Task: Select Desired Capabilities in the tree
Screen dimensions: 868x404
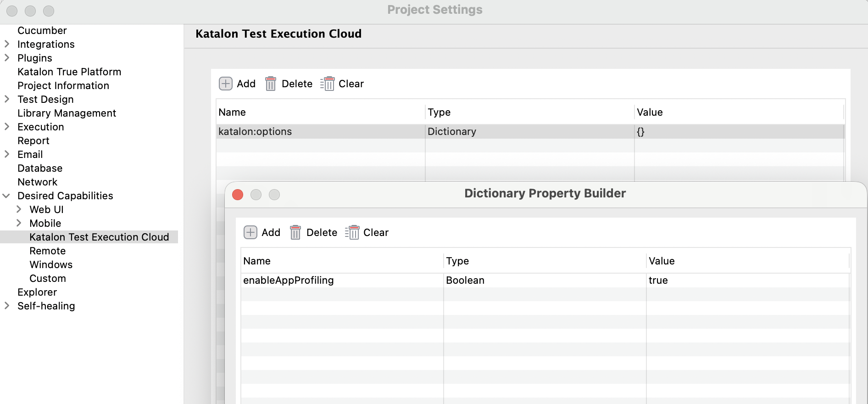Action: [65, 196]
